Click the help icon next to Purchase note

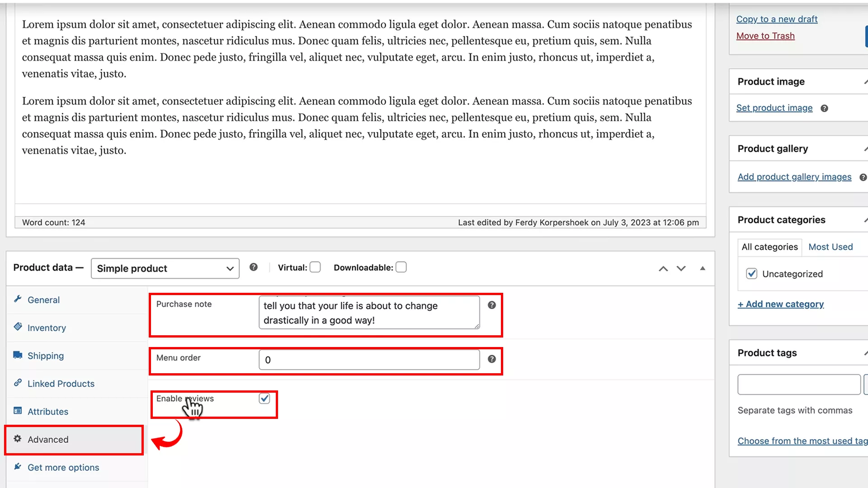click(492, 305)
